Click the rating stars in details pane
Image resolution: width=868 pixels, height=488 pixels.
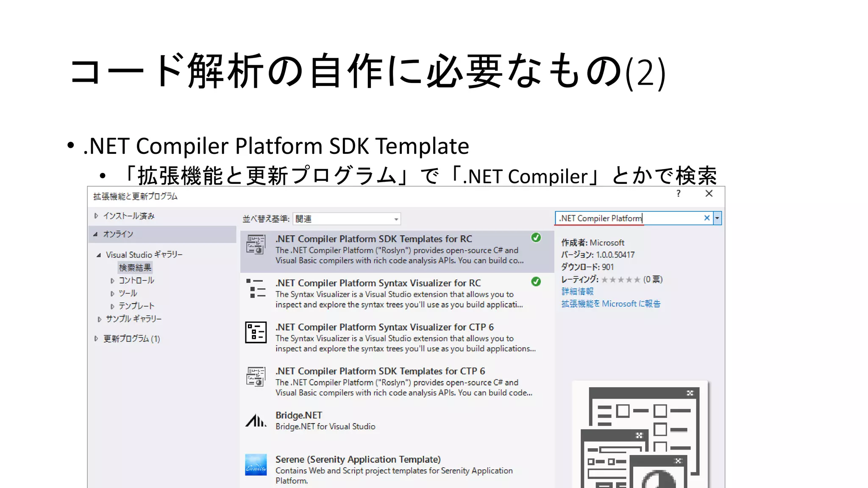(x=621, y=280)
